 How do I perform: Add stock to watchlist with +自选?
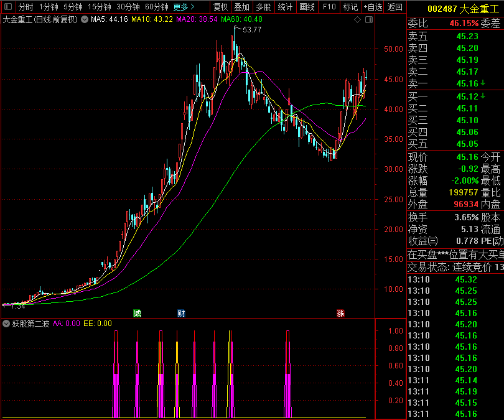point(373,7)
